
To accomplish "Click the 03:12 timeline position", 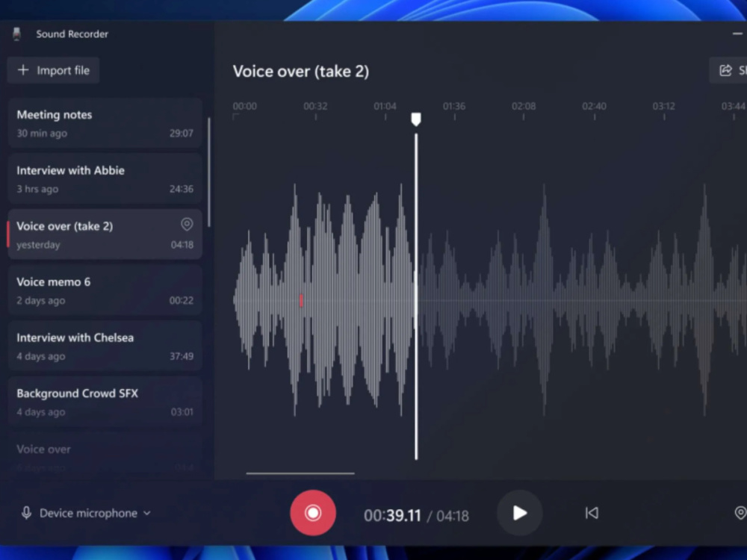I will pos(663,106).
